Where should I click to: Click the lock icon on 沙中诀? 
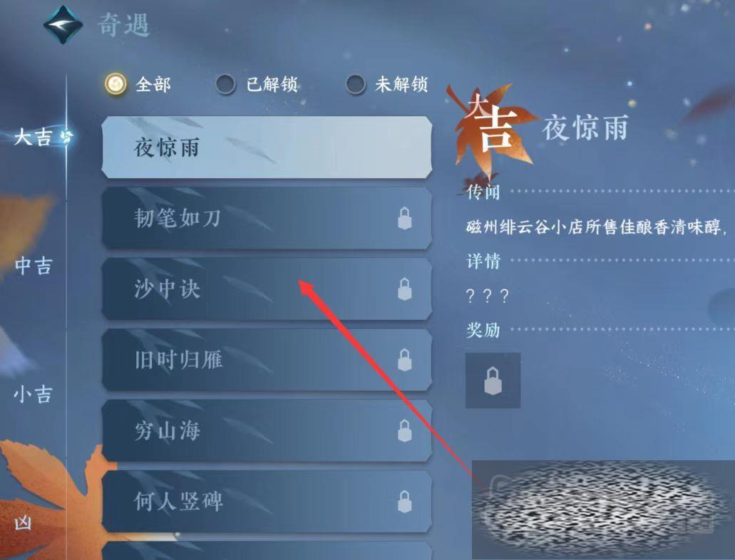404,289
